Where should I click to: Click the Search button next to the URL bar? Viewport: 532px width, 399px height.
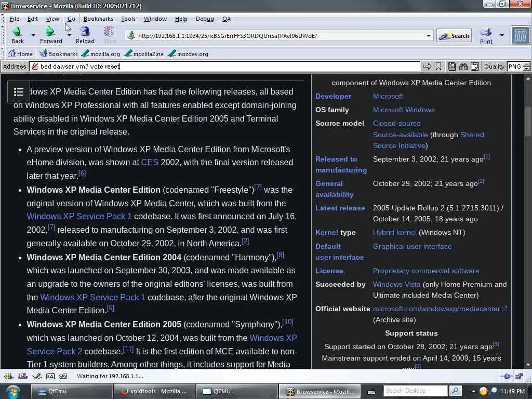[x=454, y=36]
